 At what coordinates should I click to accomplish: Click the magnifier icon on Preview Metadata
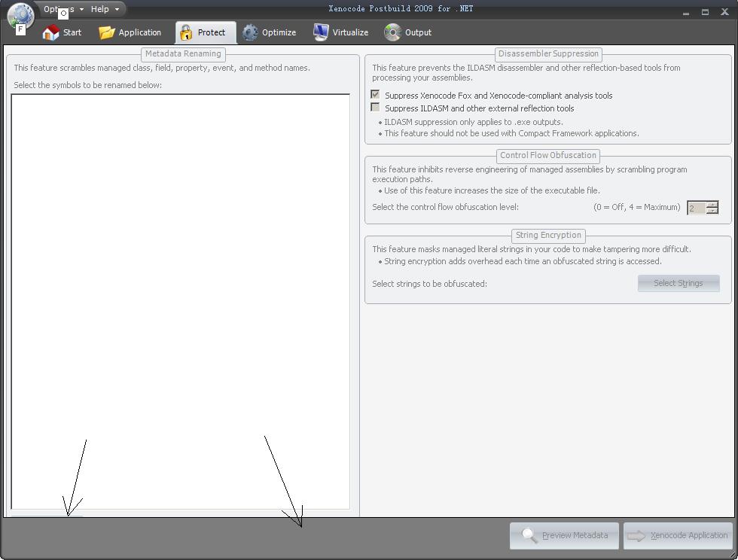point(529,535)
